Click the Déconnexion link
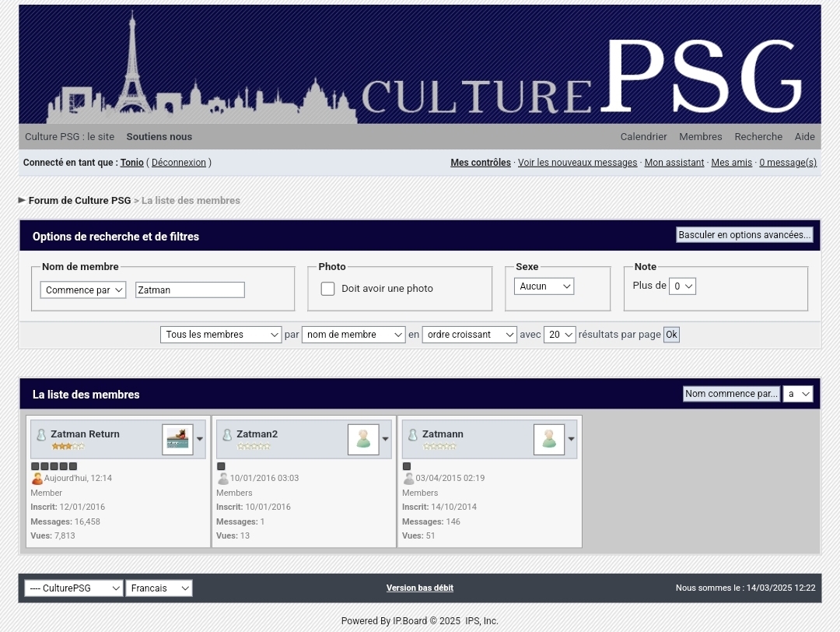 [x=179, y=163]
